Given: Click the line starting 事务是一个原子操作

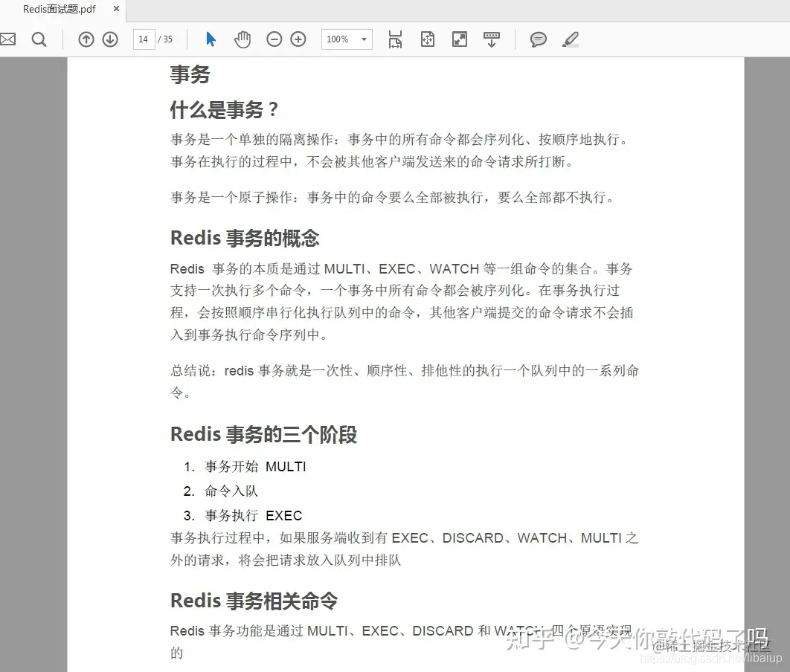Looking at the screenshot, I should pyautogui.click(x=394, y=197).
